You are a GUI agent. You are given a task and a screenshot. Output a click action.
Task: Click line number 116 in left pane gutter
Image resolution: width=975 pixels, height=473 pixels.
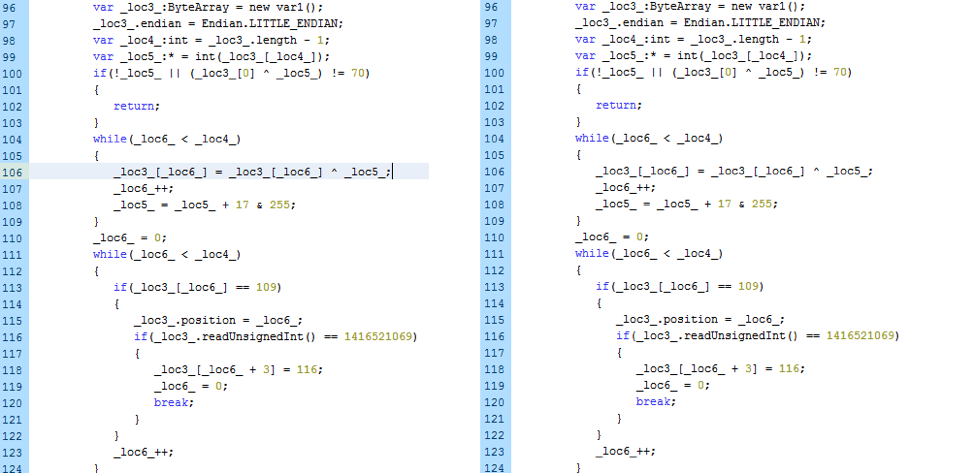pyautogui.click(x=13, y=336)
